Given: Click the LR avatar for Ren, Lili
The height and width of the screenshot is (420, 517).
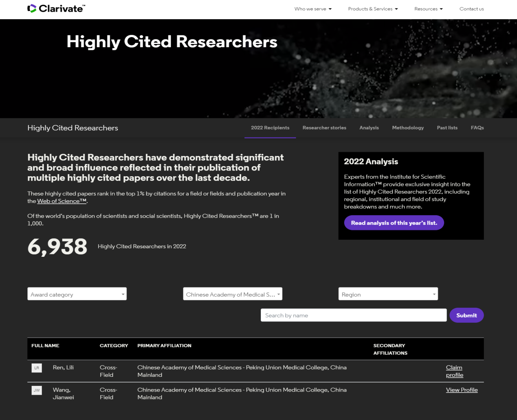Looking at the screenshot, I should 37,368.
